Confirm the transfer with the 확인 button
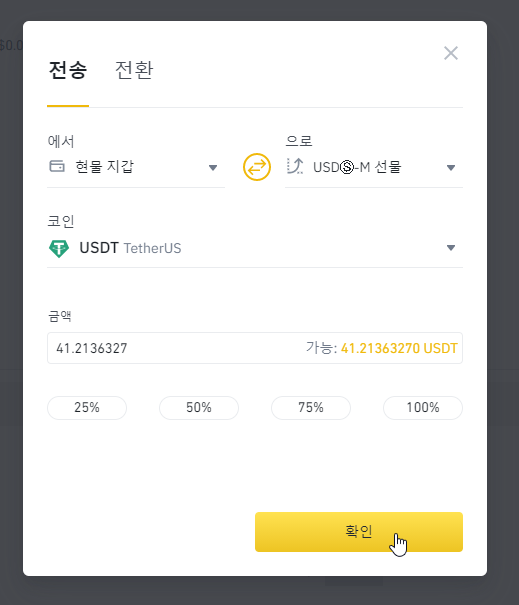This screenshot has height=605, width=519. [x=358, y=532]
